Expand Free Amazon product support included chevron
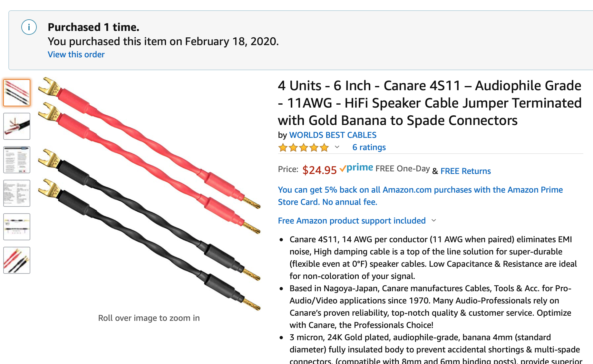 (434, 221)
